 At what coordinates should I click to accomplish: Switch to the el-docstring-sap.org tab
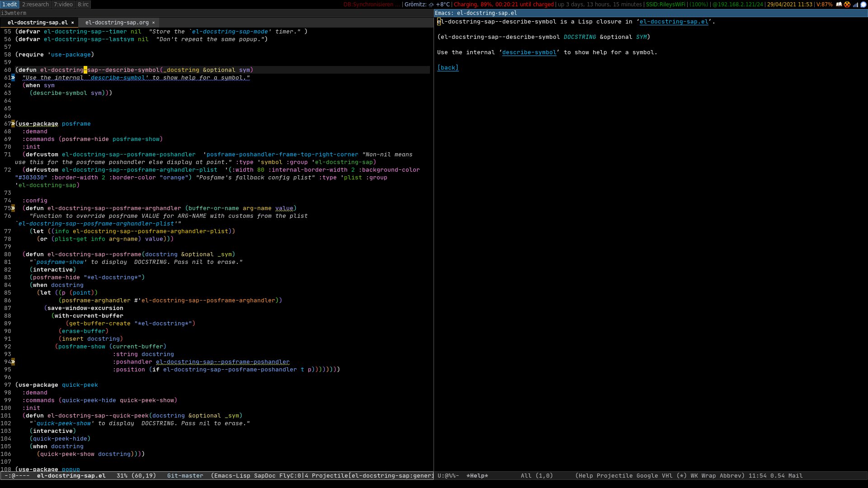tap(117, 23)
